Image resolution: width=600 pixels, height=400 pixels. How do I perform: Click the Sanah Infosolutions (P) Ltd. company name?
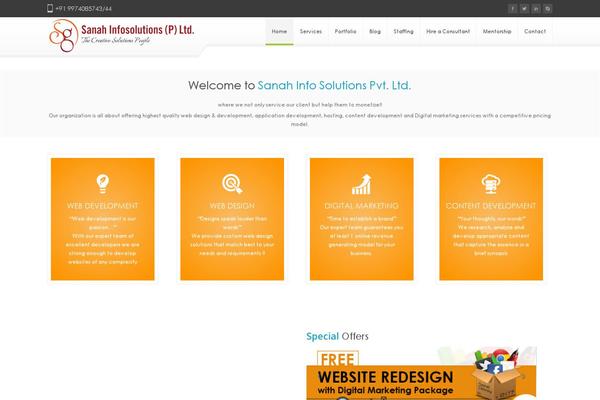(138, 29)
